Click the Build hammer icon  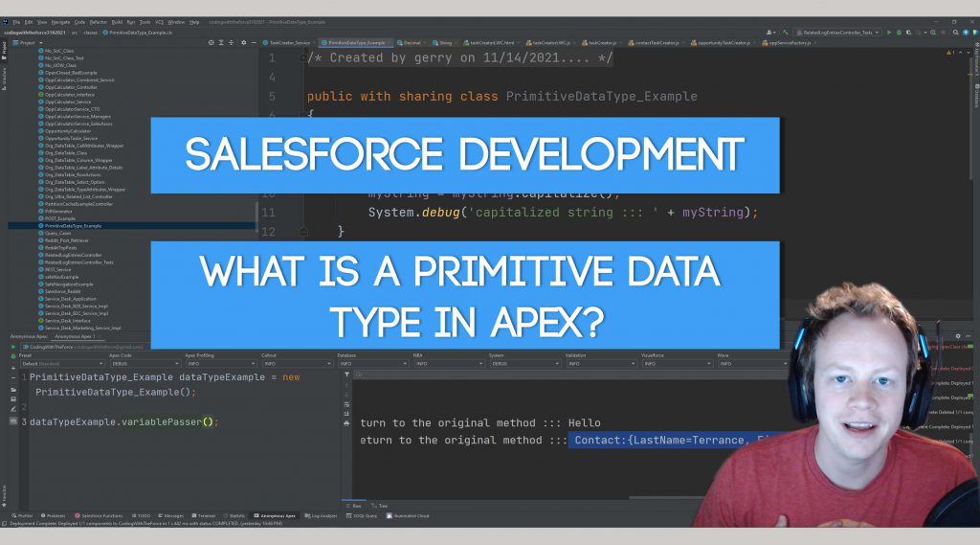point(786,32)
